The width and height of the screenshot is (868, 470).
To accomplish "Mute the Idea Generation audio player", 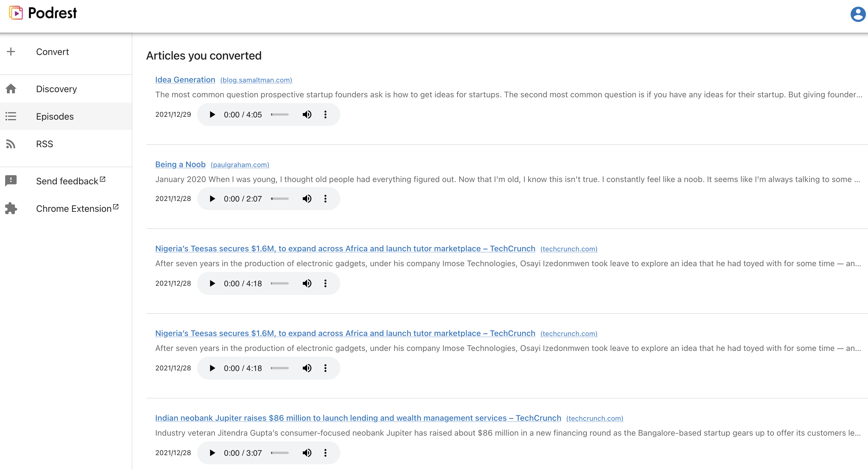I will coord(307,114).
